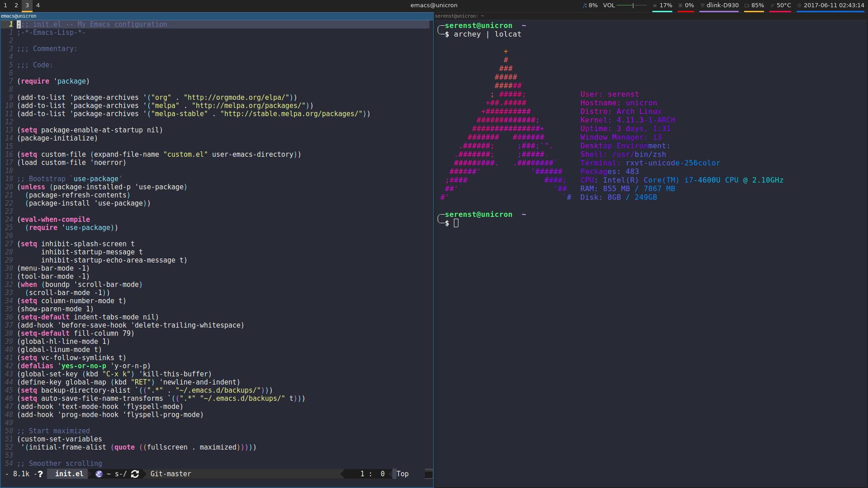Screen dimensions: 868x488
Task: Click the '~ s-/' minor mode indicators
Action: (117, 474)
